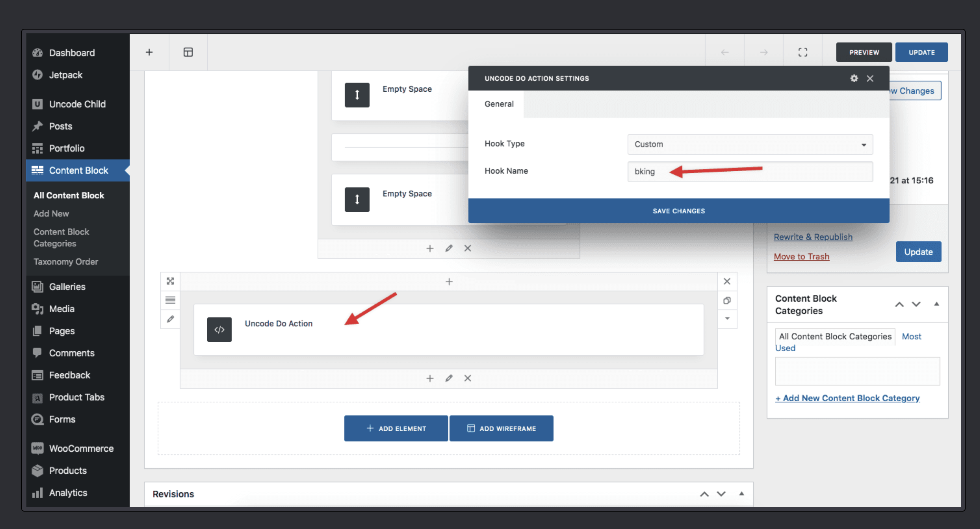
Task: Click the redo right arrow icon
Action: 764,52
